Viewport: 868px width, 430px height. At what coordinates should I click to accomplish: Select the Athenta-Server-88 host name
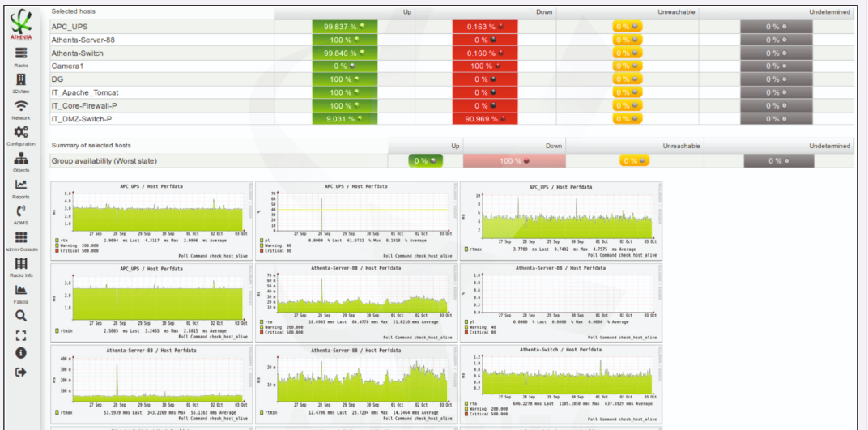[x=83, y=40]
